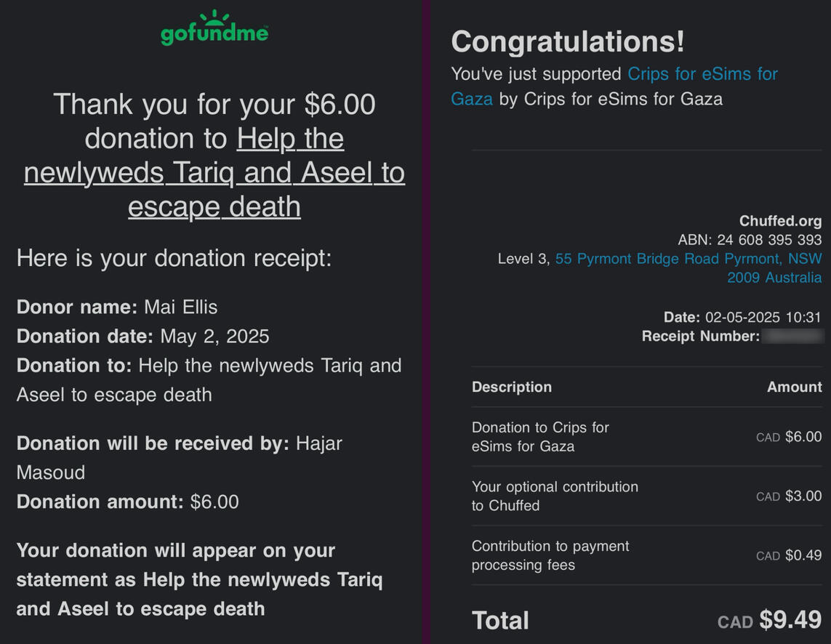The image size is (831, 644).
Task: Open the underlined newlyweds Tariq and Aseel campaign link
Action: (x=214, y=173)
